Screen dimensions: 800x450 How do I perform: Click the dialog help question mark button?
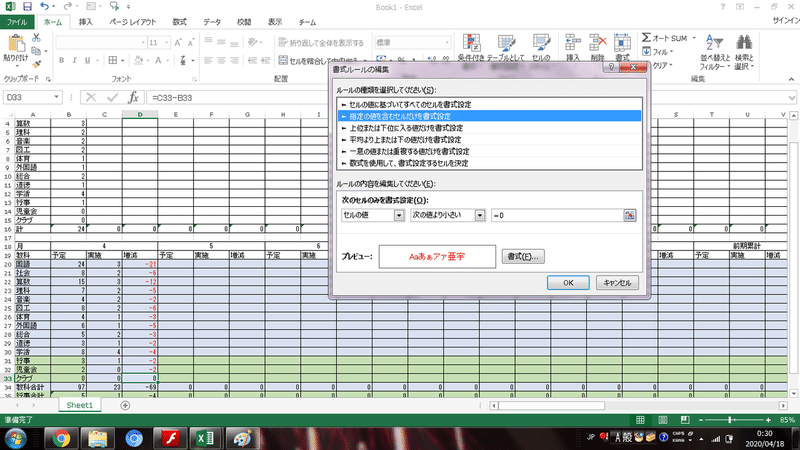[610, 67]
